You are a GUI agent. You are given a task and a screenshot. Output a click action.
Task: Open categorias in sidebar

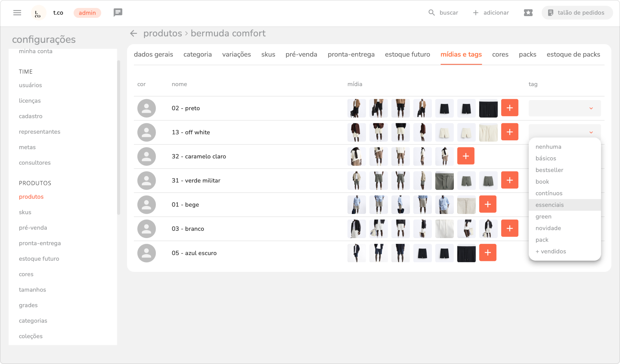point(33,321)
